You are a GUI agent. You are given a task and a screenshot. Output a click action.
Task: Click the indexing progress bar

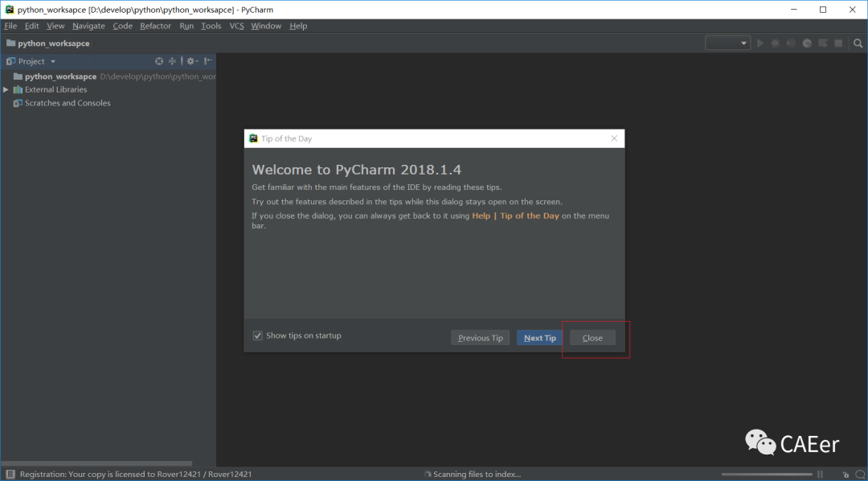[767, 475]
